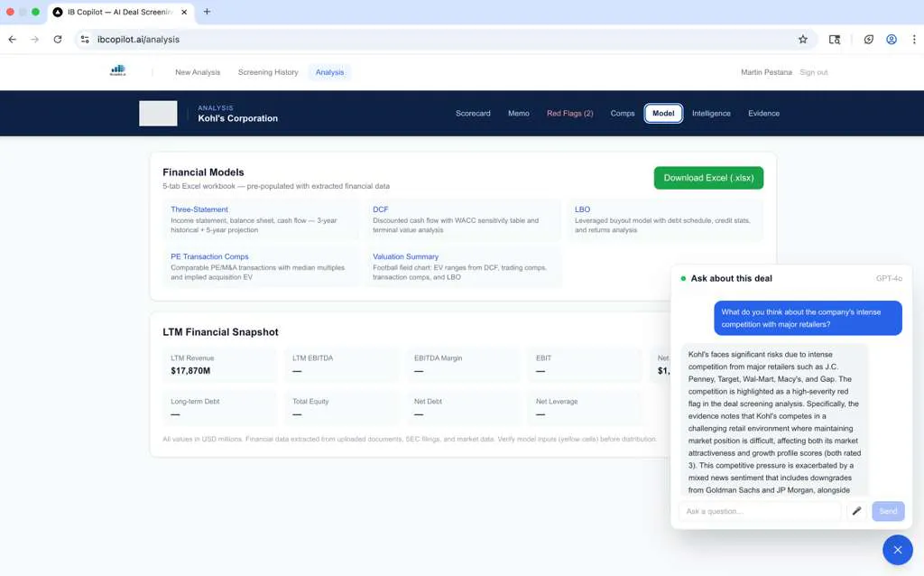This screenshot has width=924, height=576.
Task: Click the Martin Pestana user name
Action: click(x=766, y=72)
